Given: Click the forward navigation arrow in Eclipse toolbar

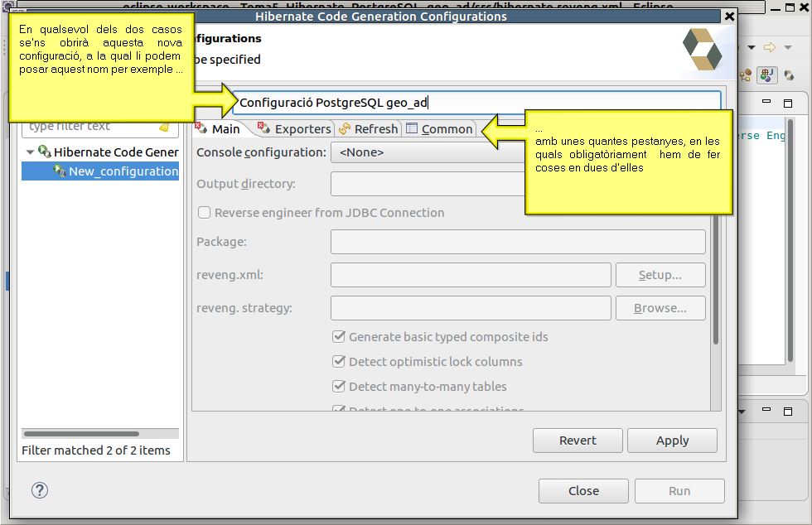Looking at the screenshot, I should point(770,48).
